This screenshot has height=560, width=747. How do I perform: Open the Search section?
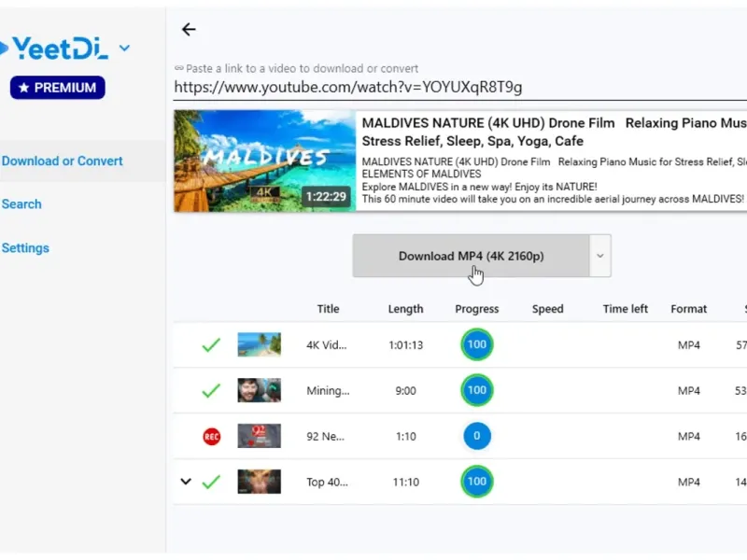tap(21, 204)
